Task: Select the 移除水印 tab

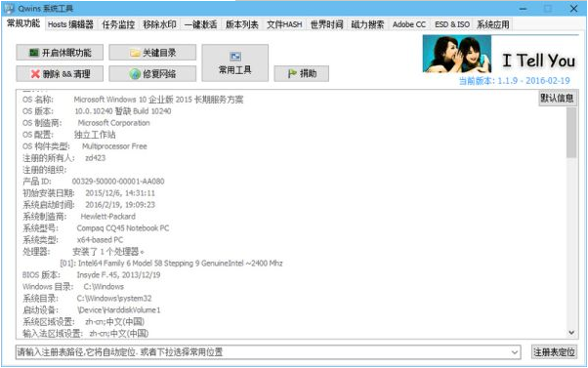Action: tap(159, 24)
